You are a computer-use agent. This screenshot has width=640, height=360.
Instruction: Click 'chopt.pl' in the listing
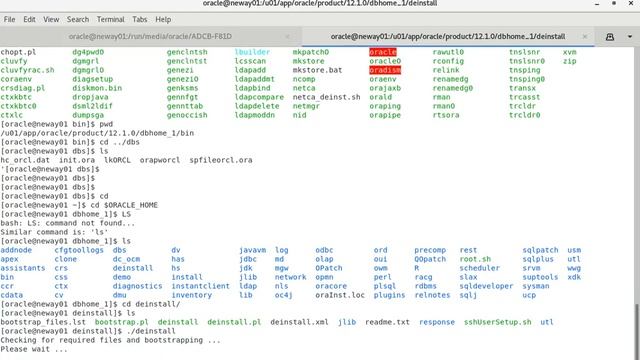coord(18,52)
